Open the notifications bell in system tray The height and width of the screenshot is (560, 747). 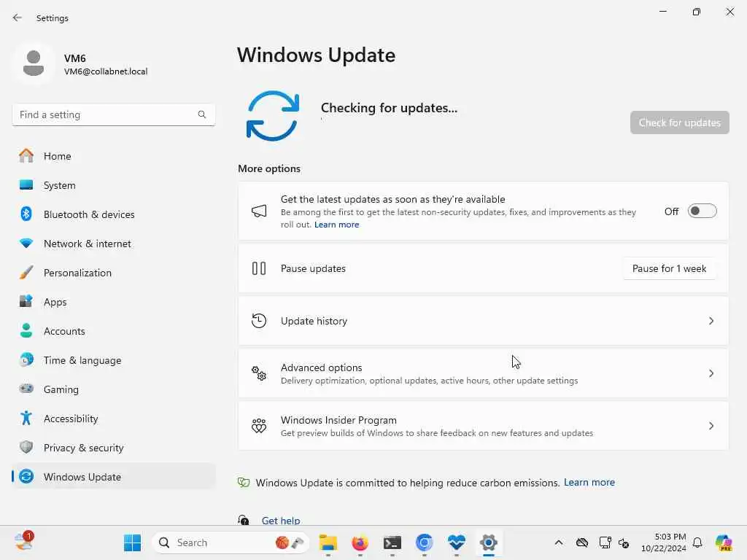[697, 542]
